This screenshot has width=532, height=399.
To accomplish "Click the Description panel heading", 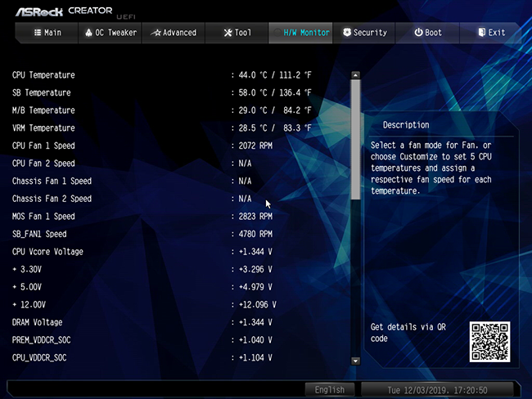I will click(x=406, y=125).
